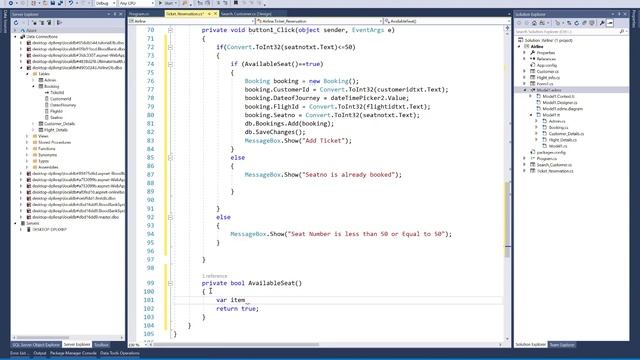Select Model1.edmx in Solution Explorer

point(549,90)
